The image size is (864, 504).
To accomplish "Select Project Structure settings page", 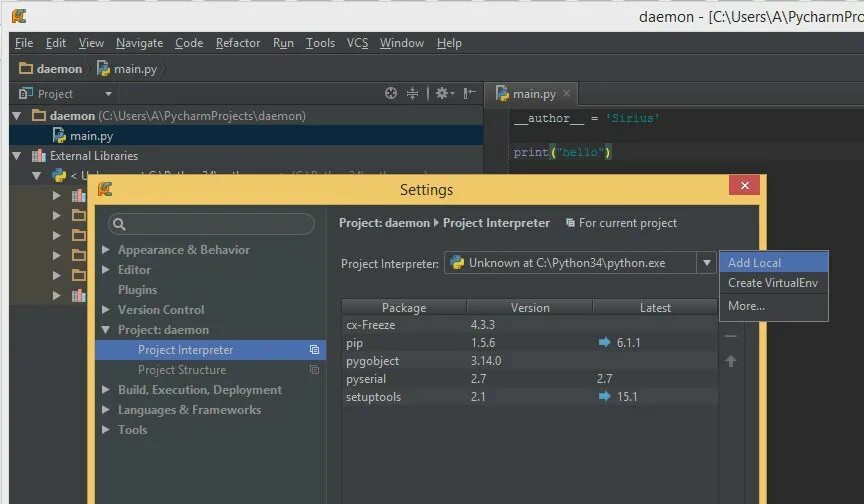I will pyautogui.click(x=210, y=370).
